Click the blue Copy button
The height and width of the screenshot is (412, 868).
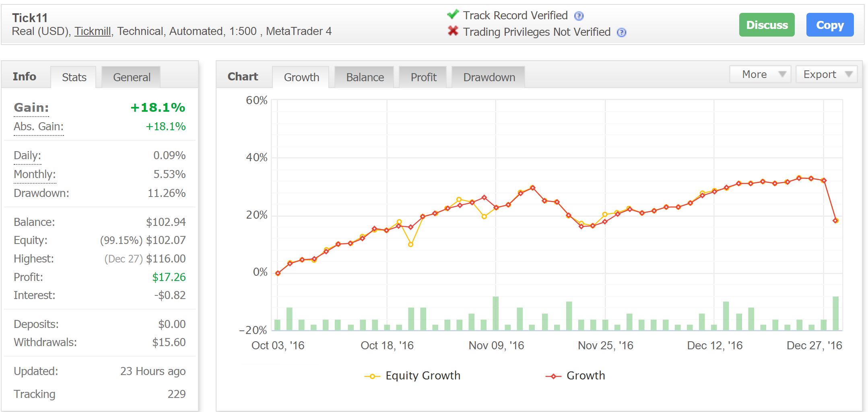(x=830, y=25)
